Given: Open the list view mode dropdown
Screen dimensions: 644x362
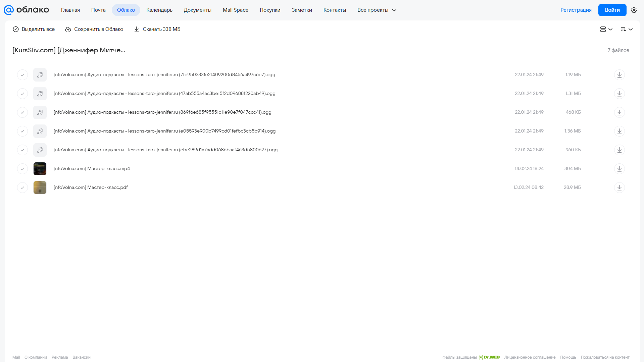Looking at the screenshot, I should coord(606,29).
